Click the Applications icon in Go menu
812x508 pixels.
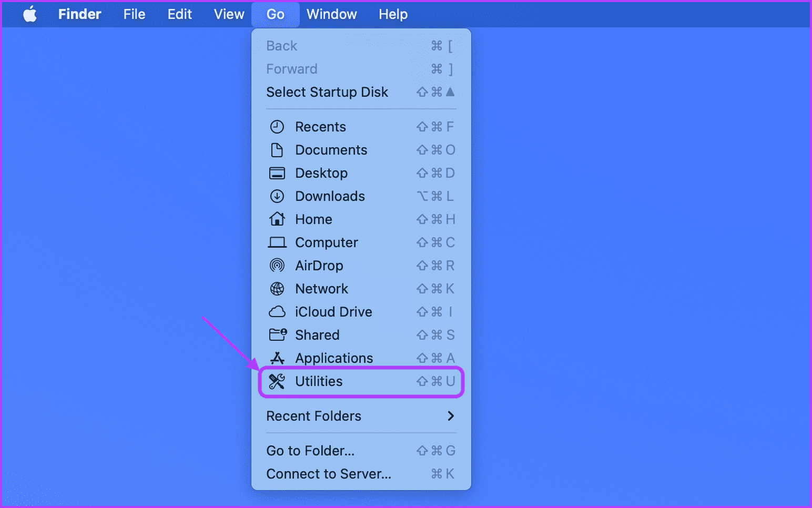[277, 358]
